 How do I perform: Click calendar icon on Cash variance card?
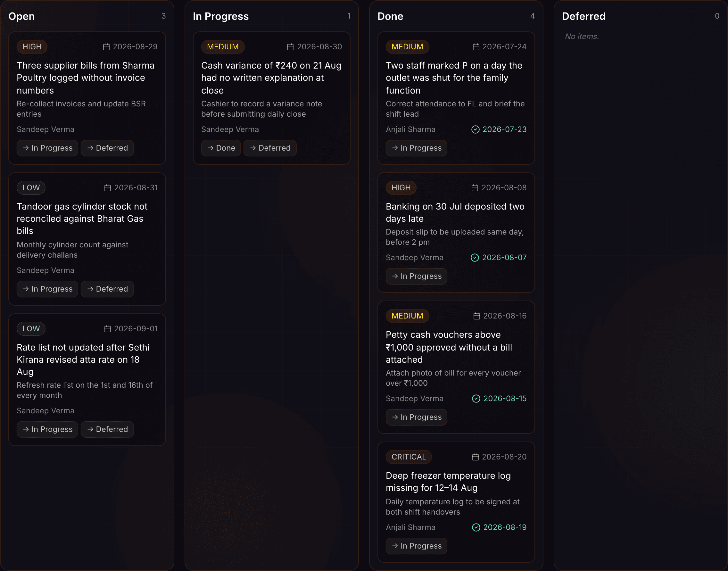point(291,47)
